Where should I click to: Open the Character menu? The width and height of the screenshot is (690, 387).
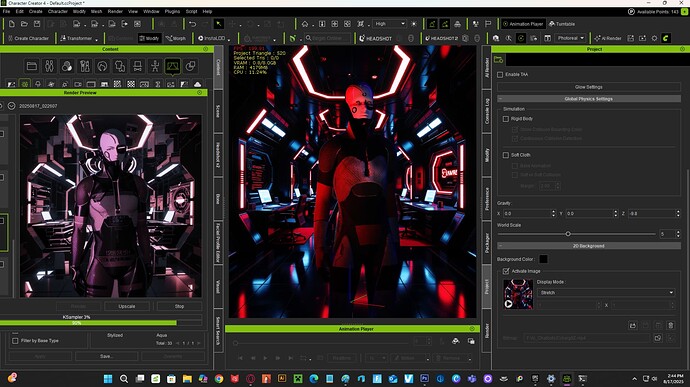coord(58,11)
